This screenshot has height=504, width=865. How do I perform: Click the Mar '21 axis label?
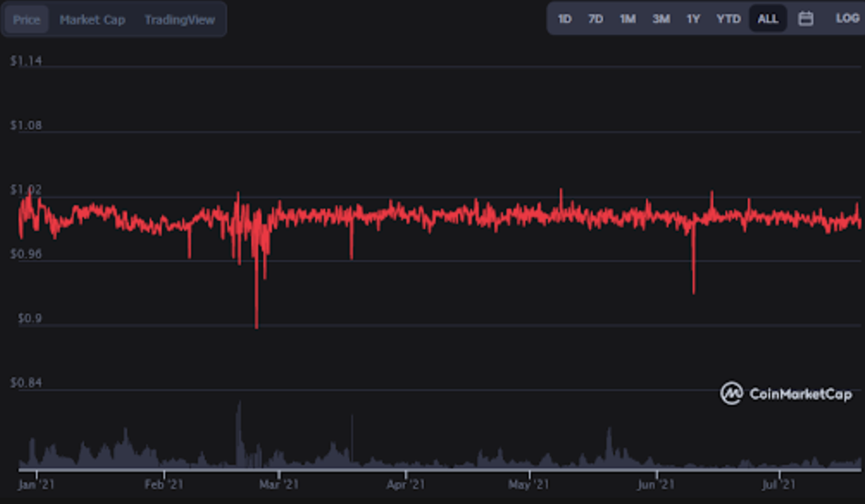pyautogui.click(x=279, y=484)
